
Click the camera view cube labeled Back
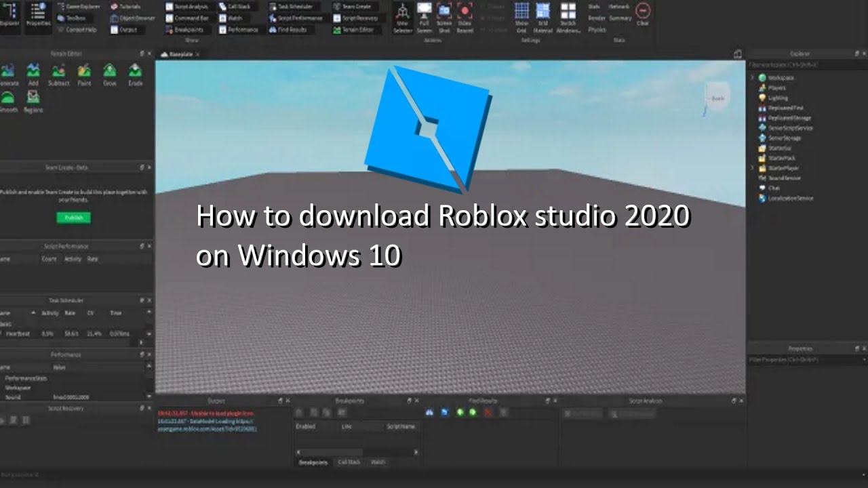coord(716,98)
